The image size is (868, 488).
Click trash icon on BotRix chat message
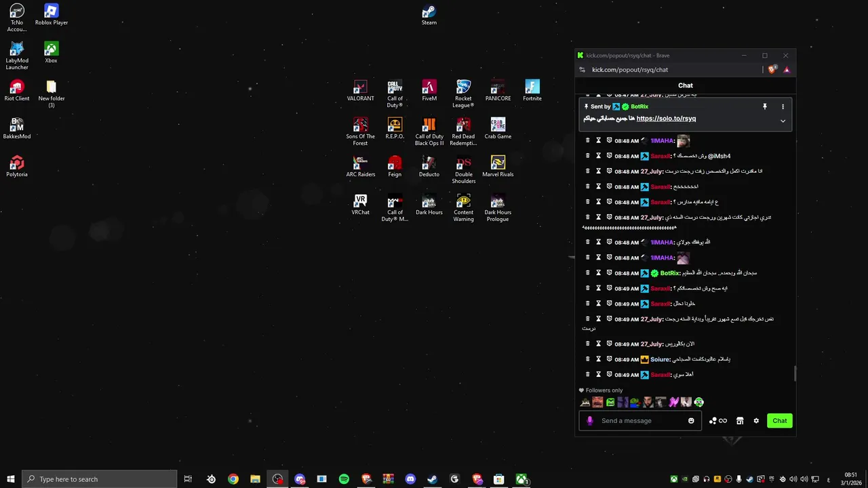coord(587,273)
